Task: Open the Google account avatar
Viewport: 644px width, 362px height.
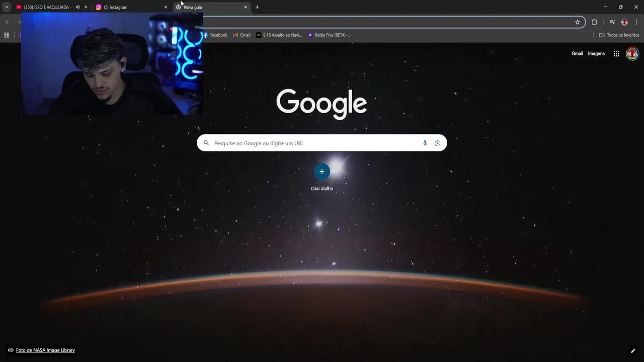Action: click(632, 54)
